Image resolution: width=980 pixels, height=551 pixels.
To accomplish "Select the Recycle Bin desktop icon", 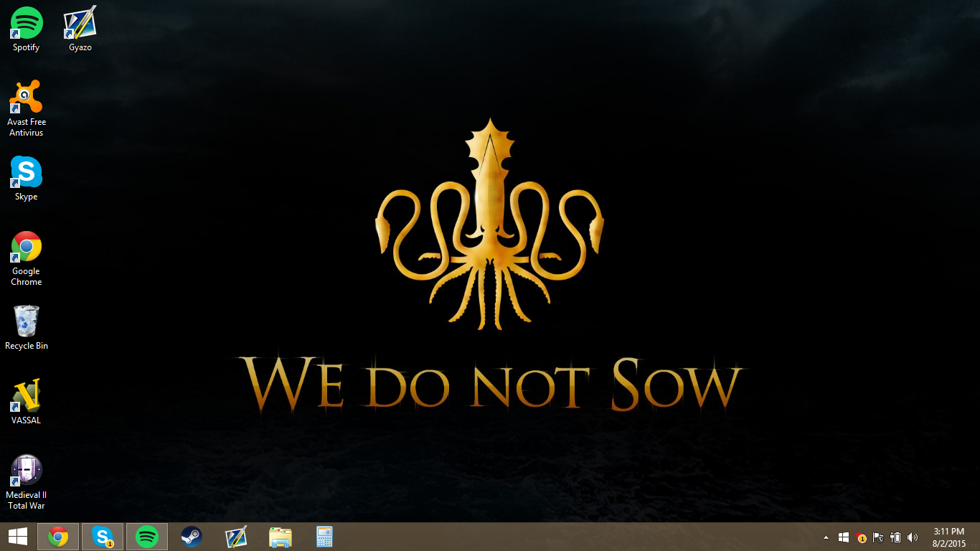I will point(27,328).
